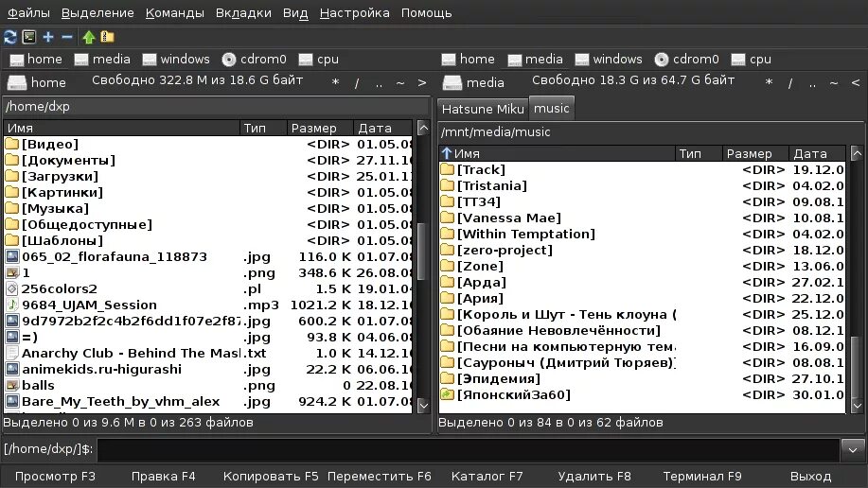Click the plus select-group toolbar icon
This screenshot has width=868, height=488.
(48, 37)
